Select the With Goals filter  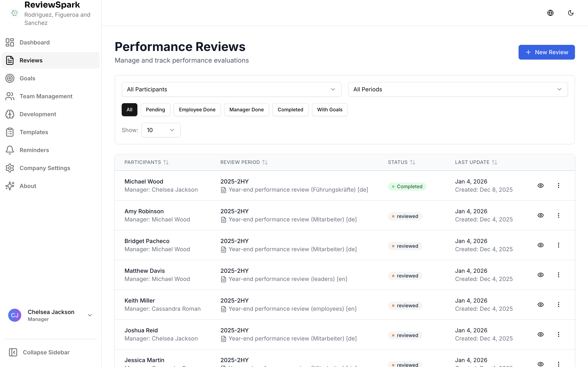click(x=330, y=109)
